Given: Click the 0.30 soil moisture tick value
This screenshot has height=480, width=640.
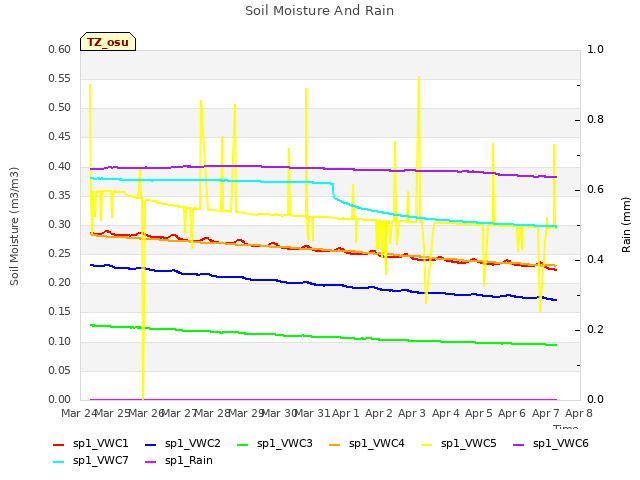Looking at the screenshot, I should click(x=60, y=225).
